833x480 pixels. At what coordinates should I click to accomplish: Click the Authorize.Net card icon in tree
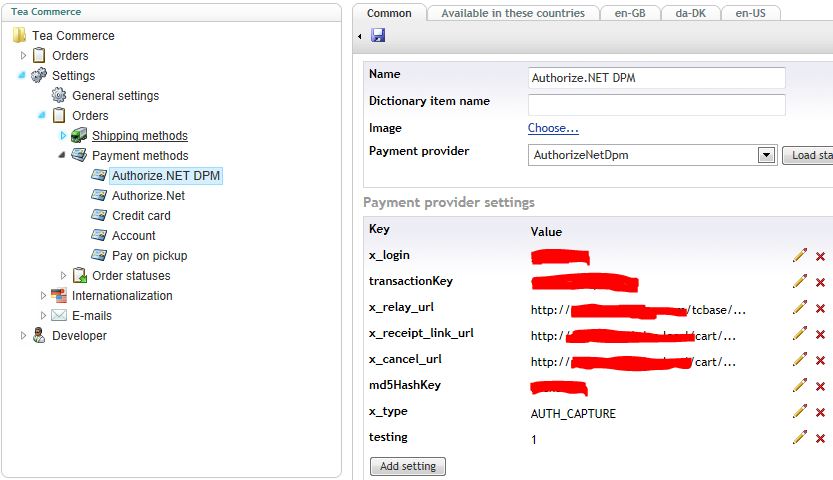(99, 195)
